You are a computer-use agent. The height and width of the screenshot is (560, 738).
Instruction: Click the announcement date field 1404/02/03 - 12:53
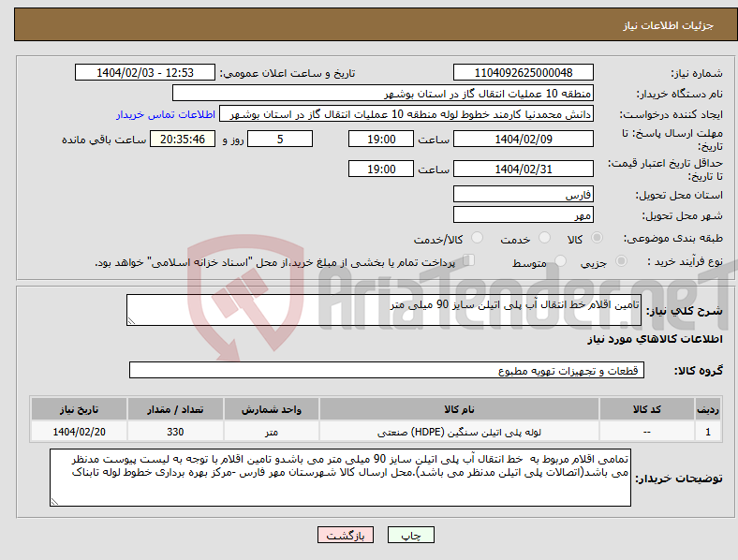[145, 72]
